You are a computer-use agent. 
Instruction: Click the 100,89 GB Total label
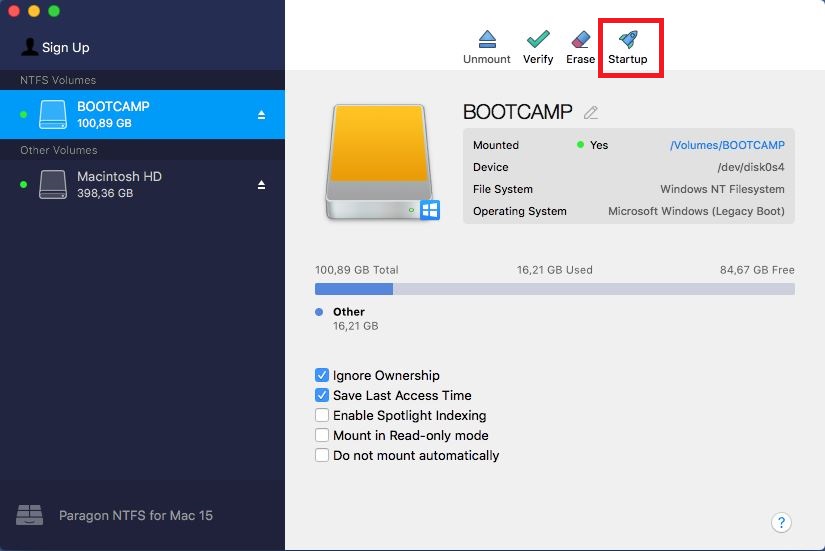pyautogui.click(x=357, y=270)
